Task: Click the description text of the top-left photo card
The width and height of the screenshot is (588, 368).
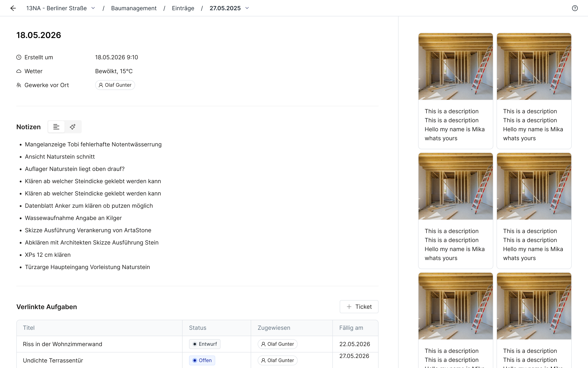Action: [x=455, y=125]
